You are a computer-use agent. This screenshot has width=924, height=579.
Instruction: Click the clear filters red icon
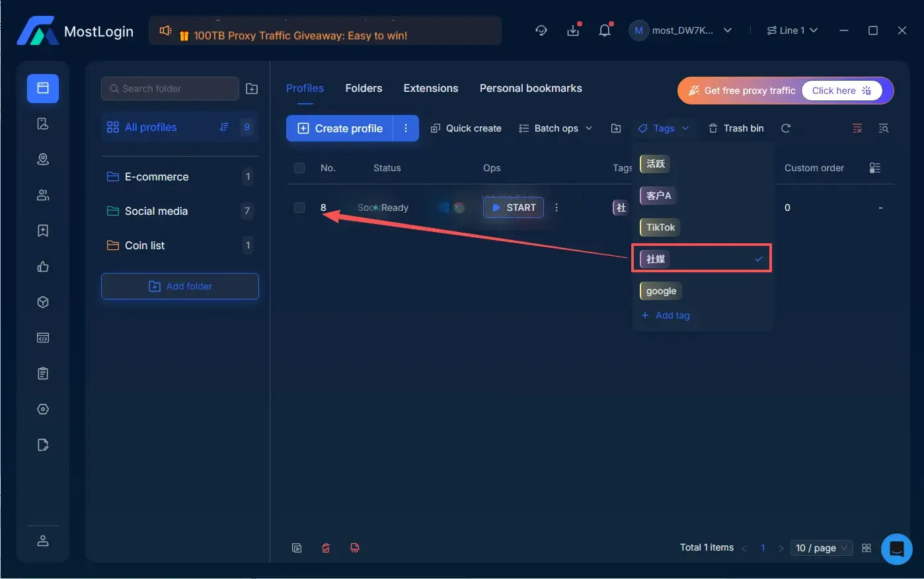[x=857, y=128]
